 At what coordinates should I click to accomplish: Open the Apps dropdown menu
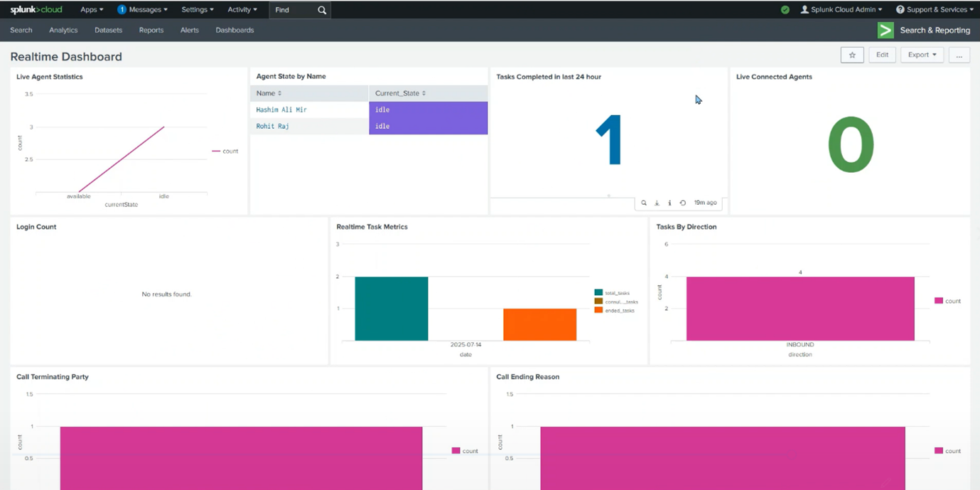(x=91, y=9)
